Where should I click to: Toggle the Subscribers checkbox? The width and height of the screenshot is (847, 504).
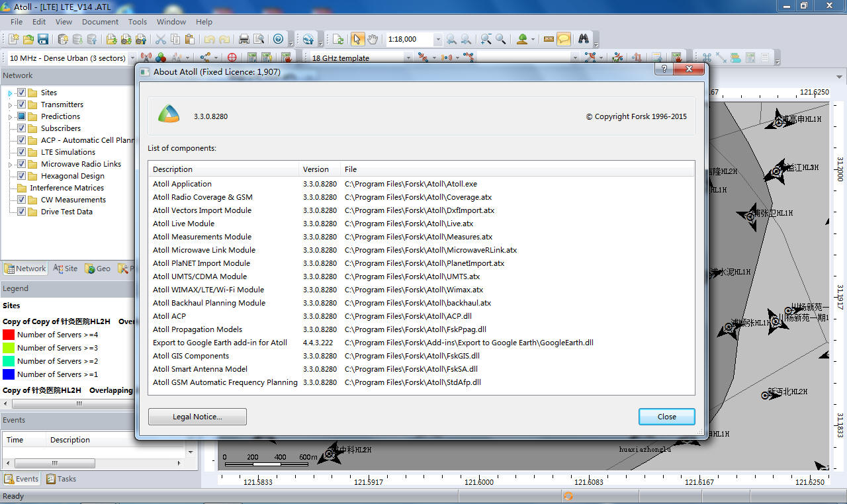(21, 128)
